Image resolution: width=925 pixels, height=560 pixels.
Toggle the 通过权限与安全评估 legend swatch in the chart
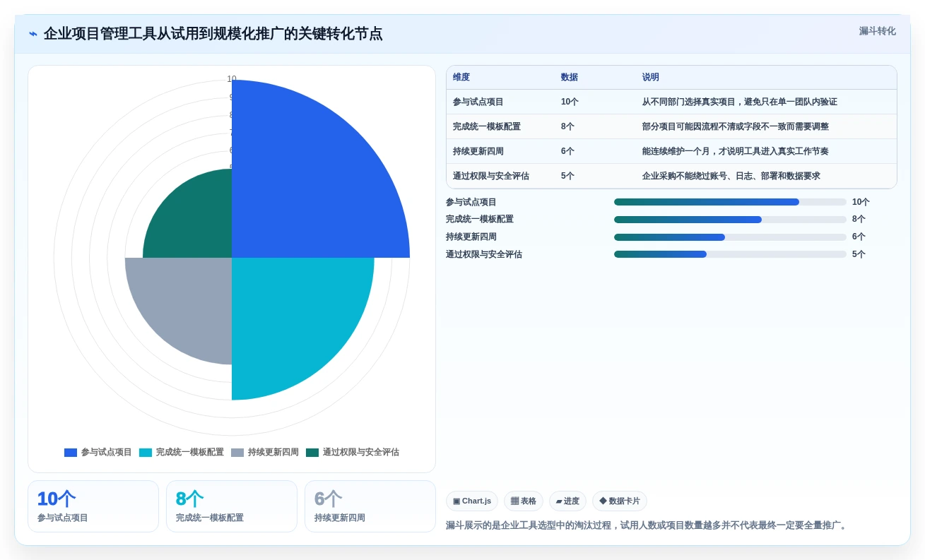[x=312, y=453]
